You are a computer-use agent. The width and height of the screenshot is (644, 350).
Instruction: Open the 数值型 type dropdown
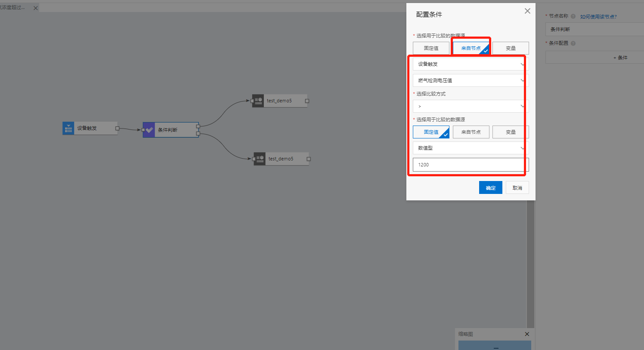[x=471, y=148]
